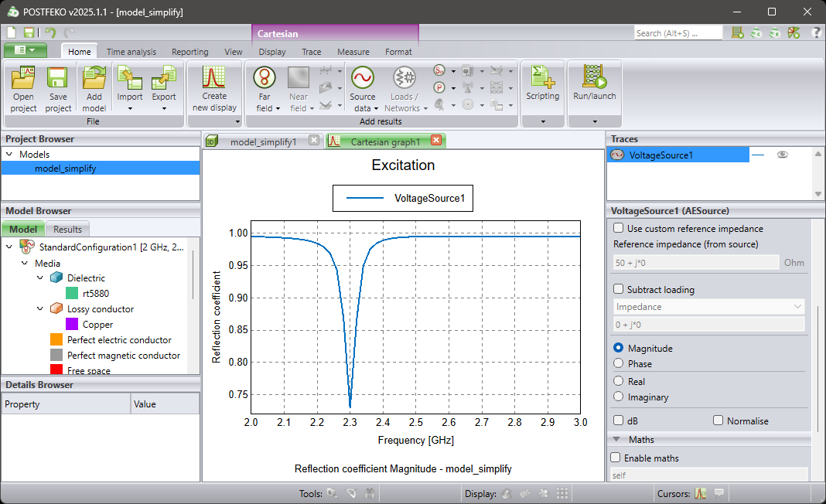Select the Magnitude radio button

coord(619,348)
